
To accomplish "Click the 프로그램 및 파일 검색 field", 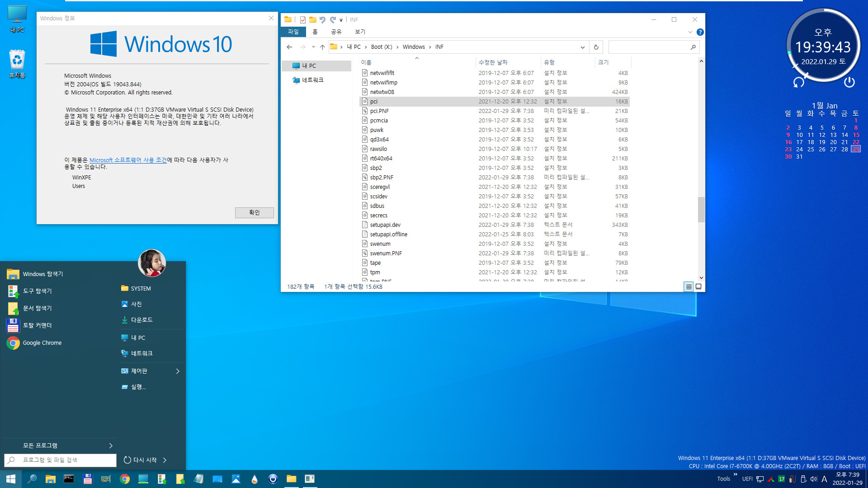I will point(60,460).
